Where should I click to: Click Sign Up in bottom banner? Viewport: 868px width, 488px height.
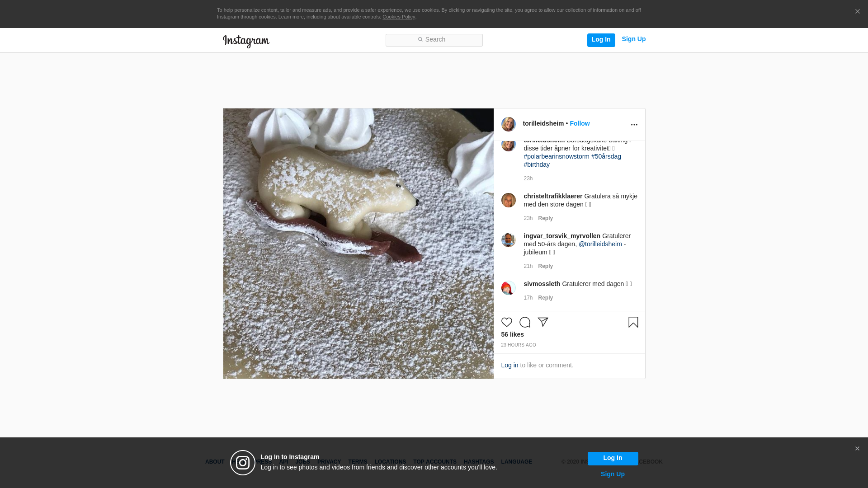[613, 474]
